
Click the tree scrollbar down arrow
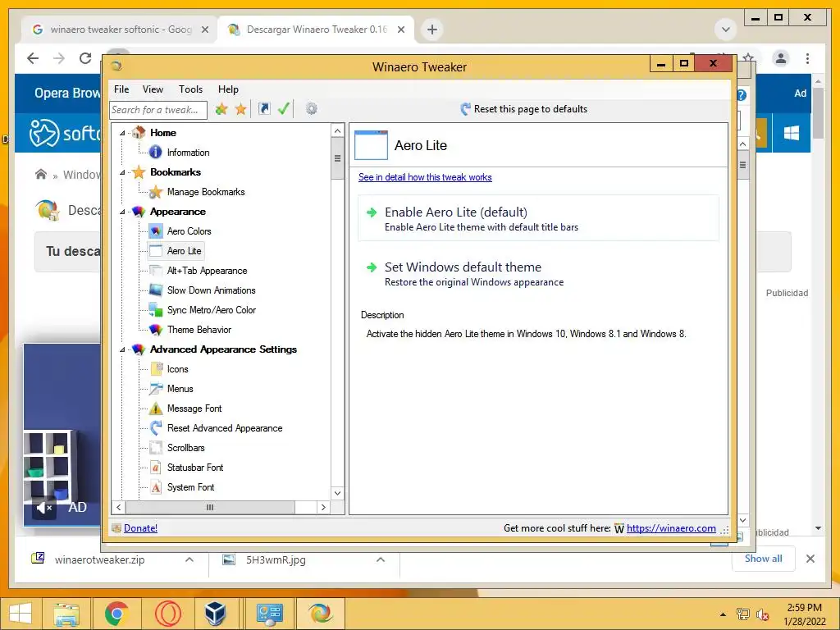point(337,493)
